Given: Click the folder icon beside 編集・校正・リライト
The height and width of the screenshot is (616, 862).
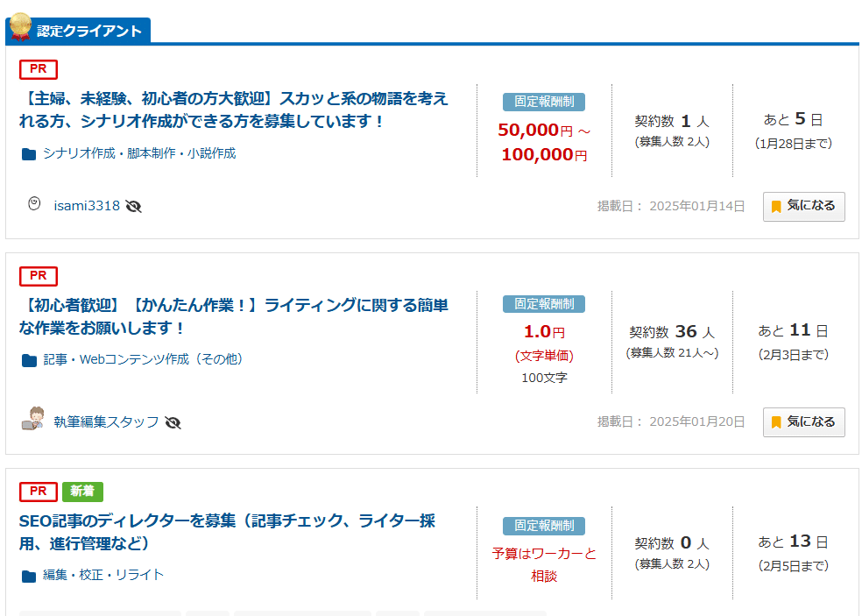Looking at the screenshot, I should point(29,576).
